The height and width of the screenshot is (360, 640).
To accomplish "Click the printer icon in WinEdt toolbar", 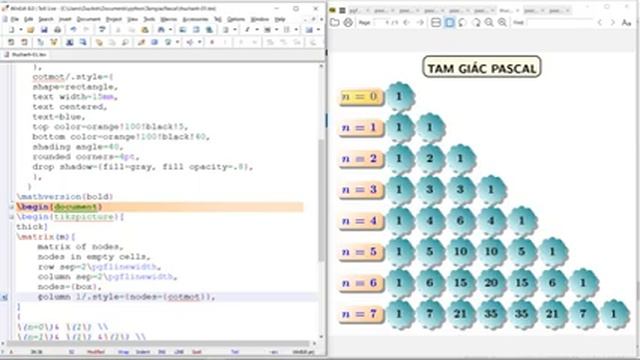I will tap(58, 29).
